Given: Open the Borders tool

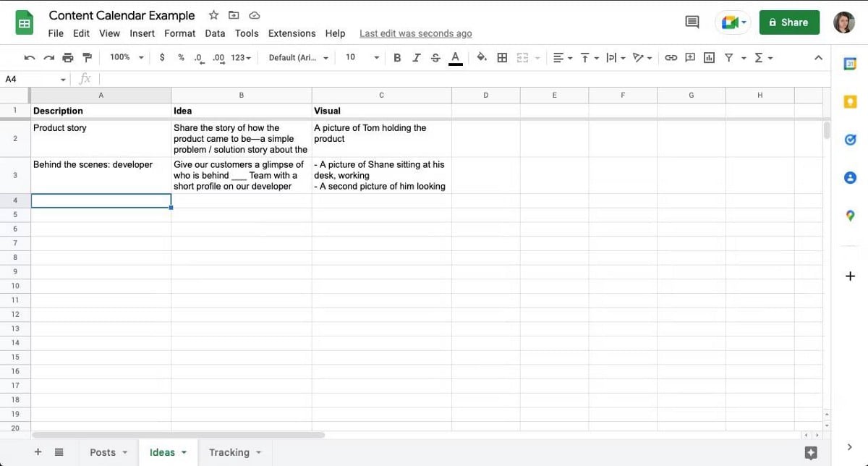Looking at the screenshot, I should click(x=502, y=58).
